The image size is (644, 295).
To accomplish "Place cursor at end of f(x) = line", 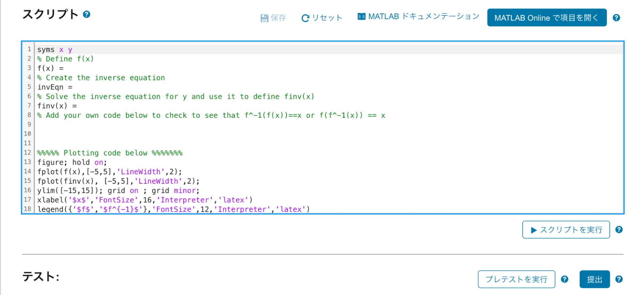I will 64,68.
